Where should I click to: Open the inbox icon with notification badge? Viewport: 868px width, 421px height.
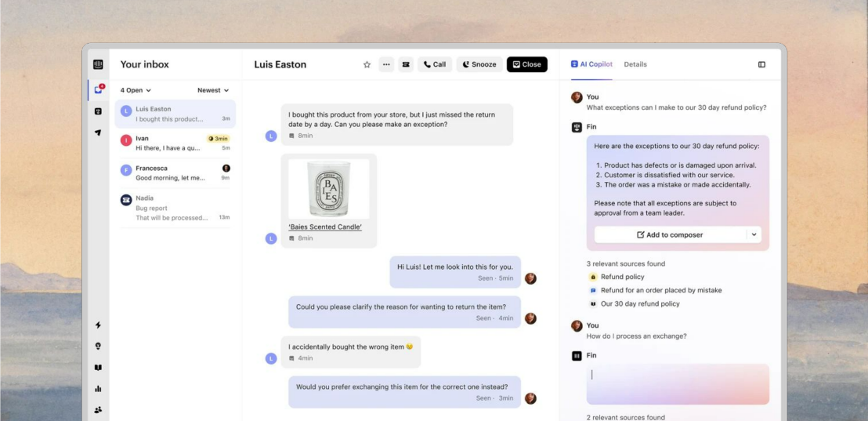click(98, 90)
